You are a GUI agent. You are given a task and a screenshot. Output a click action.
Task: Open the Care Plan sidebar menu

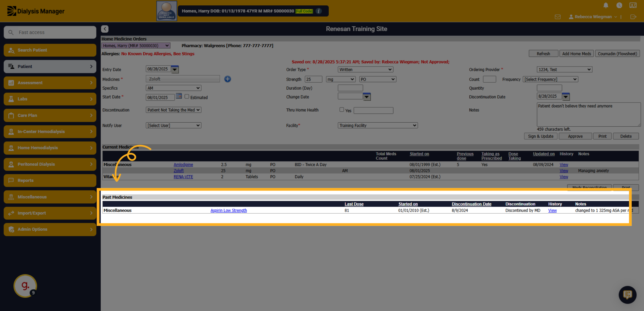(50, 115)
